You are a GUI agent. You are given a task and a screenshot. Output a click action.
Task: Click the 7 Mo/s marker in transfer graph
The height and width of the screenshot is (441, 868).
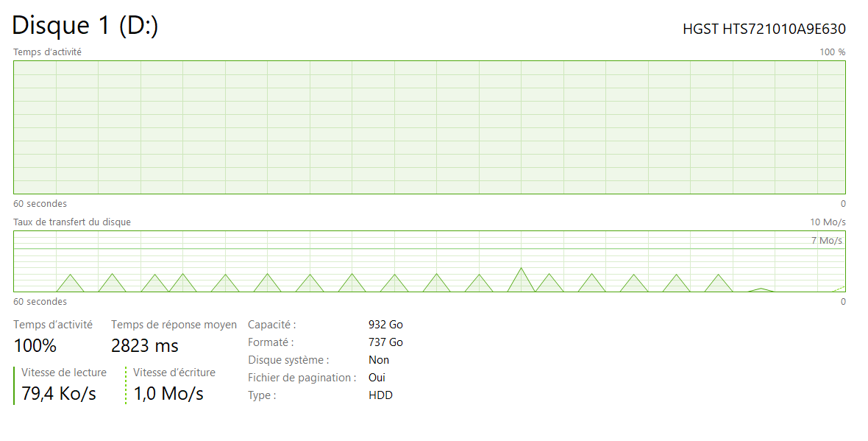(x=827, y=241)
